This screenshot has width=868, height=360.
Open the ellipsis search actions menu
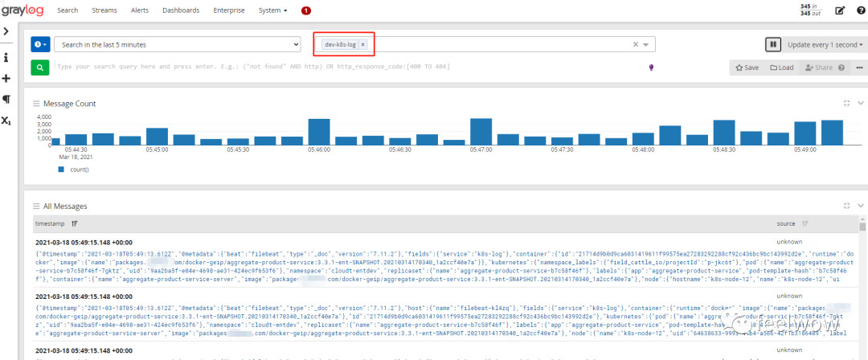pos(859,67)
